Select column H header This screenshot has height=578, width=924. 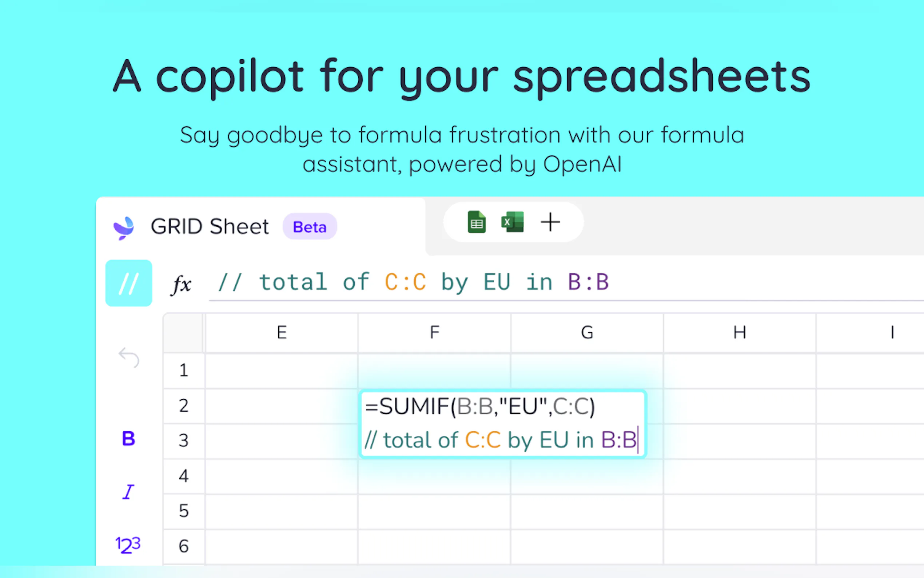tap(740, 333)
